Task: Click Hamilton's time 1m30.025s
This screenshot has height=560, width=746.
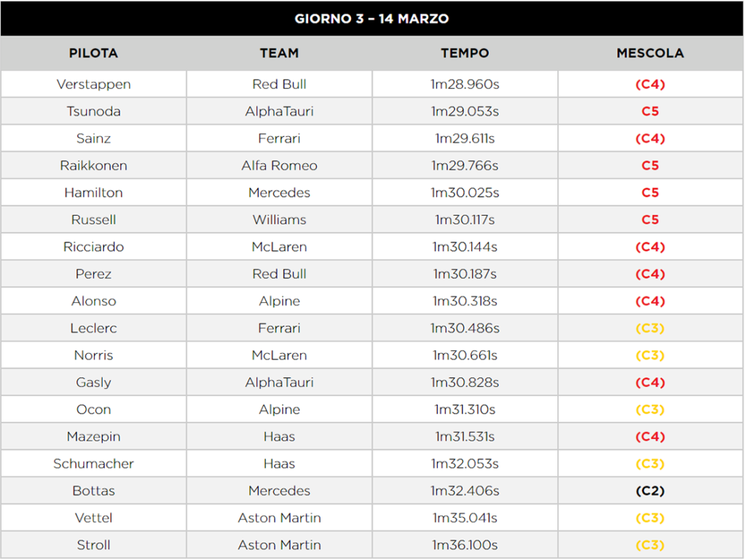Action: 465,193
